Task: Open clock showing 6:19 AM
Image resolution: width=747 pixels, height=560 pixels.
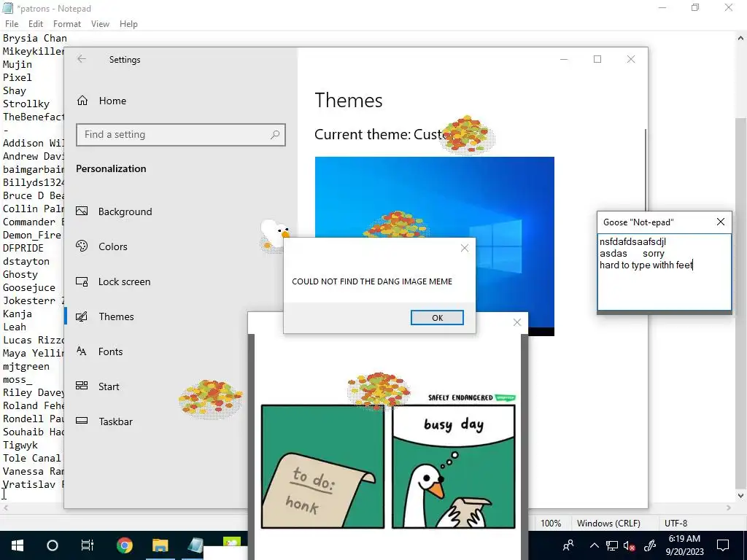Action: (684, 545)
